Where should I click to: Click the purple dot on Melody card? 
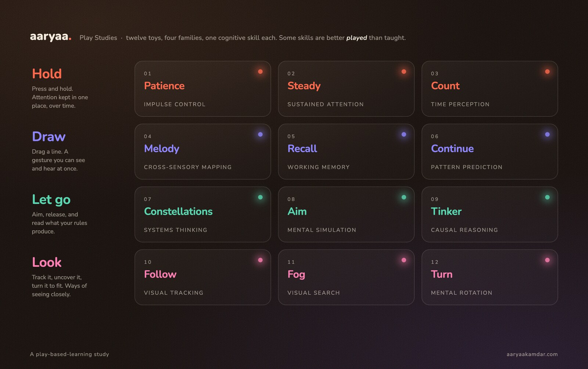[x=260, y=135]
